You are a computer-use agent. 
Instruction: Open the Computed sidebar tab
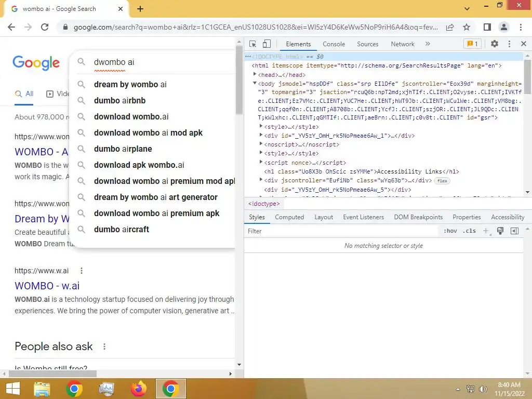pos(289,217)
